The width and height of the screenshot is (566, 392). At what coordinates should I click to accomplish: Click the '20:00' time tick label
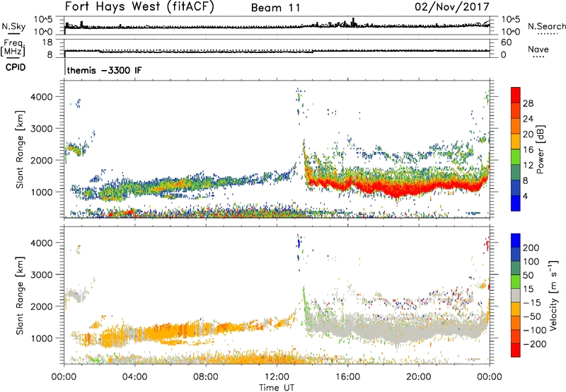[418, 377]
